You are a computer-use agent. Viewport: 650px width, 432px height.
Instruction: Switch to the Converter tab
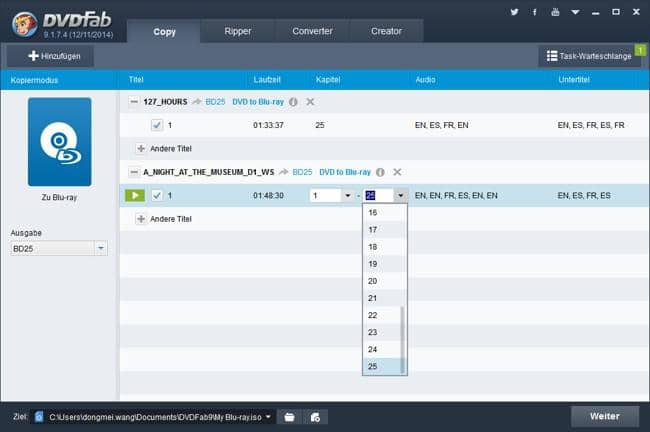[312, 31]
